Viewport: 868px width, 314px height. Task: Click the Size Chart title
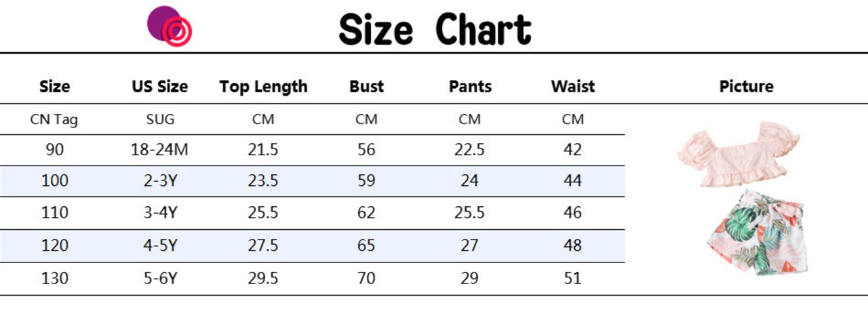(435, 30)
